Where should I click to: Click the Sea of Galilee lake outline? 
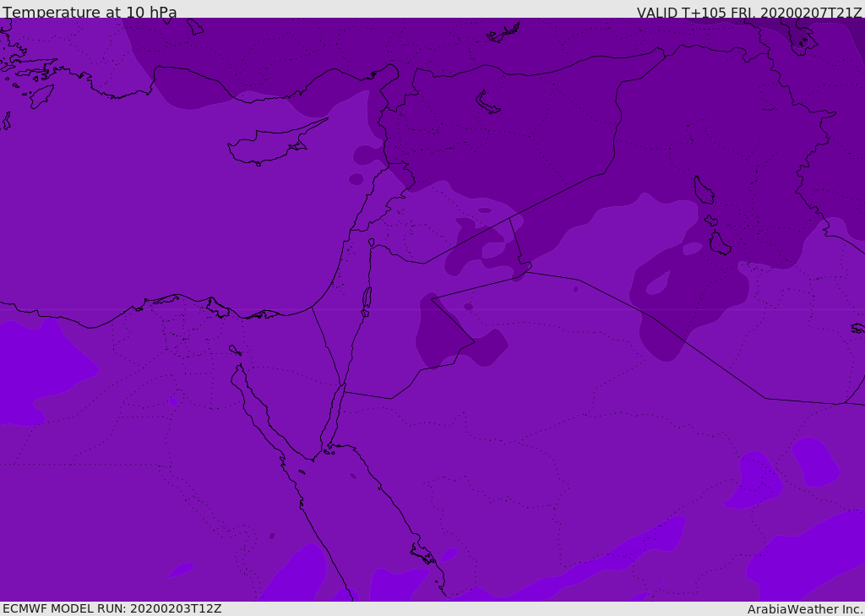tap(371, 243)
